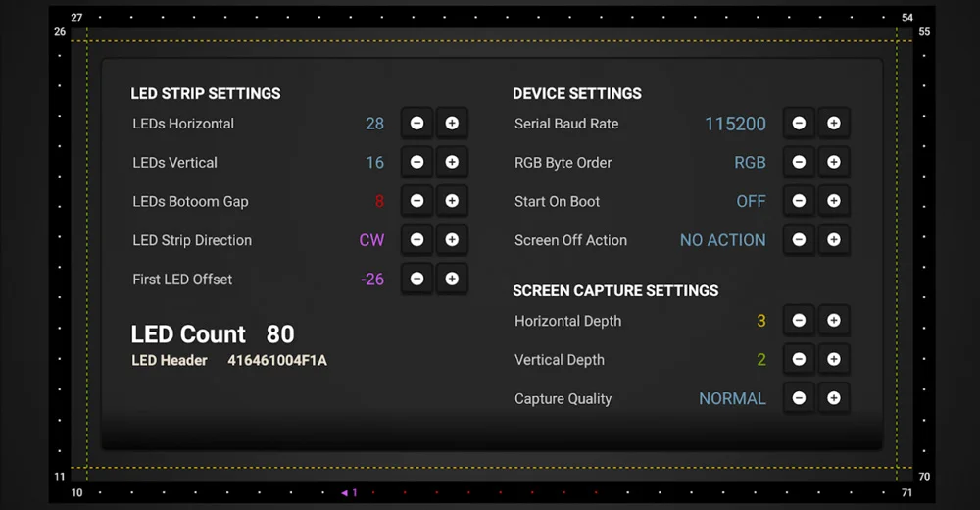The image size is (980, 510).
Task: Decrease First LED Offset
Action: [416, 279]
